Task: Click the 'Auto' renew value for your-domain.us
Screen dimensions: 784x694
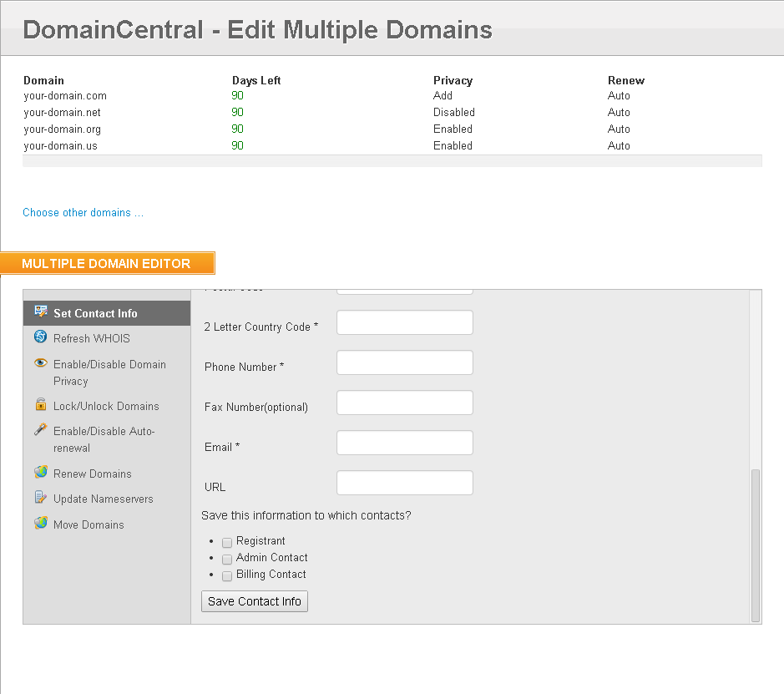Action: pos(619,146)
